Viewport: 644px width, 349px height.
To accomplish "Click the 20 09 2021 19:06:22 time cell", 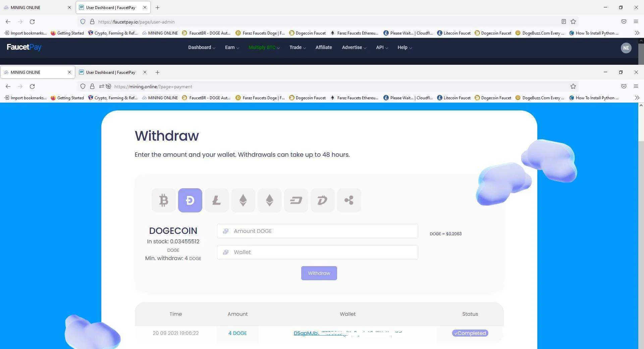I will pos(175,333).
